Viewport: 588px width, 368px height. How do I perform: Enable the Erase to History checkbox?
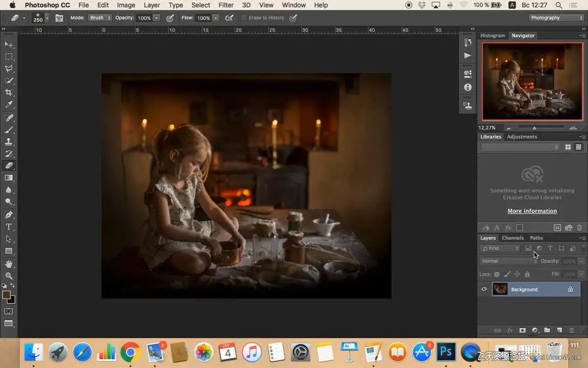(x=244, y=18)
